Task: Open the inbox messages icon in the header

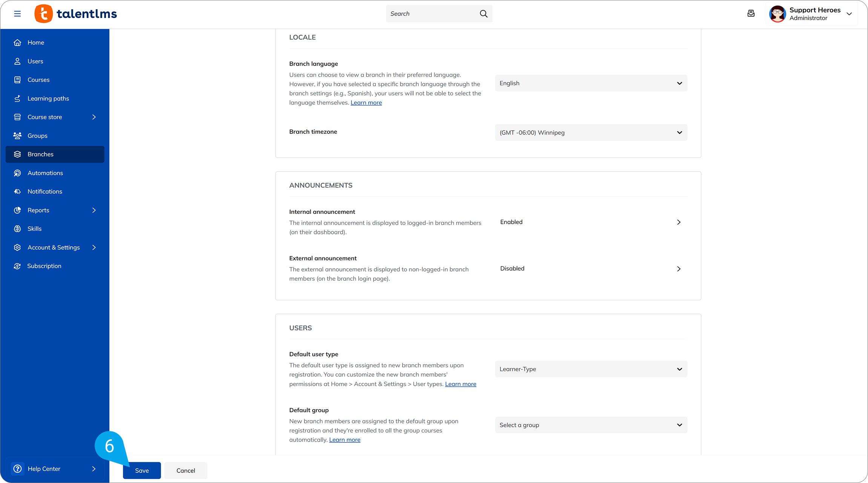Action: pos(751,14)
